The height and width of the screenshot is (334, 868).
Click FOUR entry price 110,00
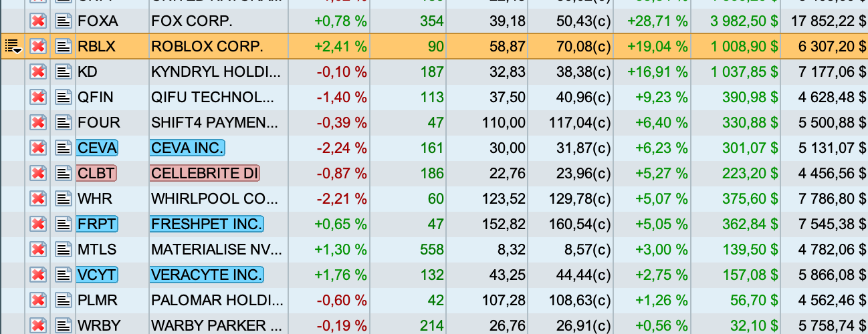click(503, 123)
